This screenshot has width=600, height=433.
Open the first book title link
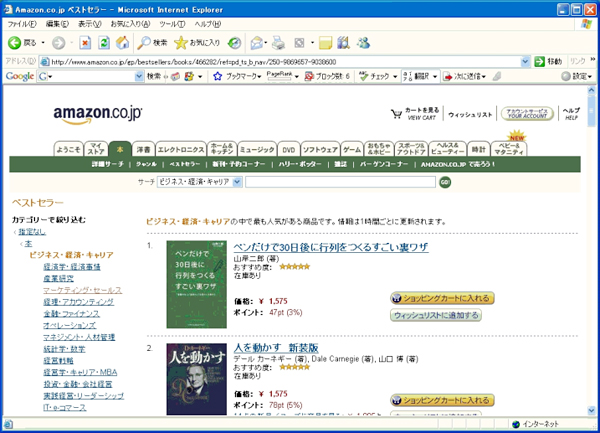[331, 247]
